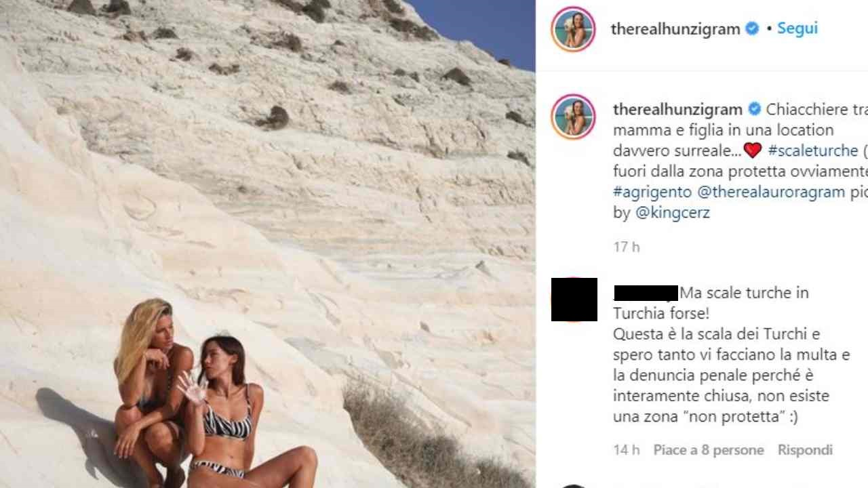This screenshot has height=488, width=868.
Task: Click the Segui follow button
Action: tap(797, 28)
